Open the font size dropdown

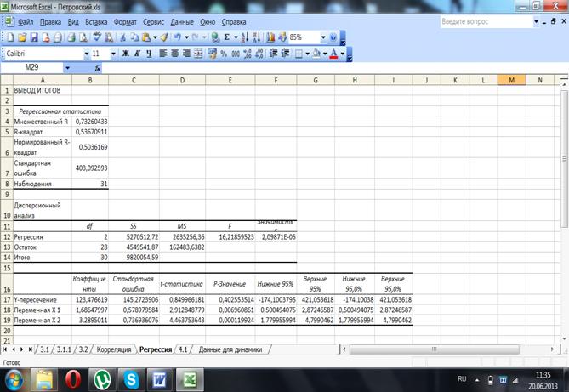[115, 54]
